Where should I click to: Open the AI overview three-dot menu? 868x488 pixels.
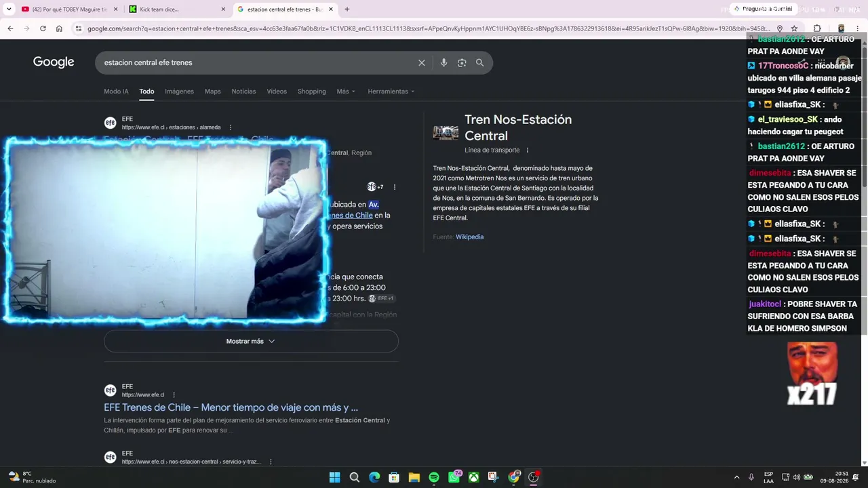395,187
